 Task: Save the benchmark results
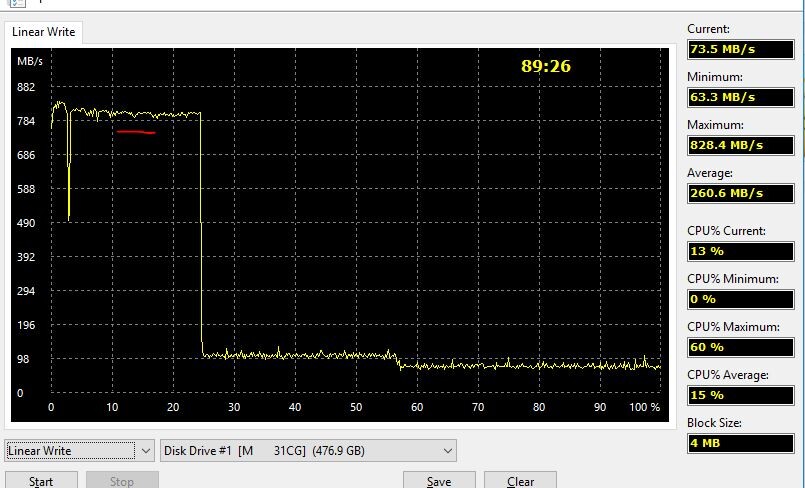[438, 480]
